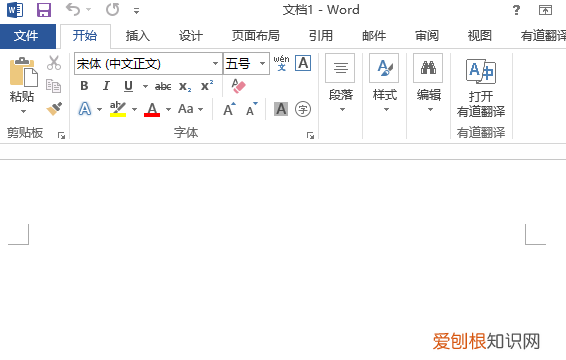
Task: Open the 样式 Styles gallery button
Action: point(384,84)
